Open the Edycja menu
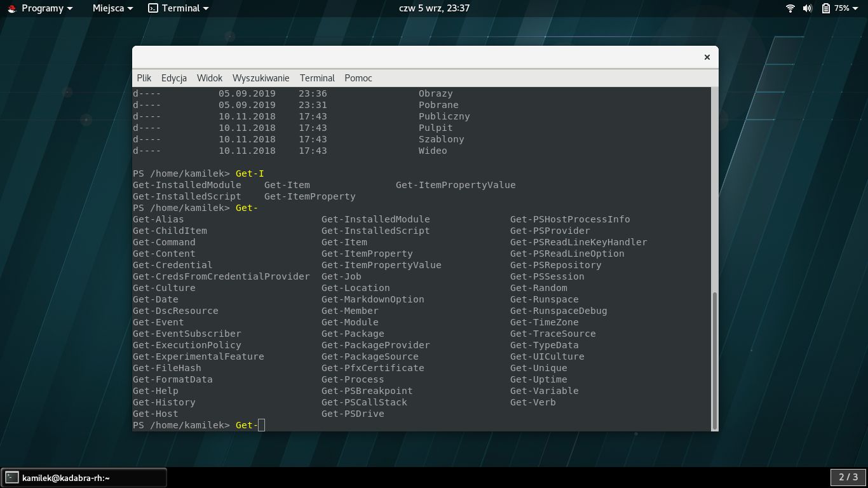868x488 pixels. tap(173, 78)
